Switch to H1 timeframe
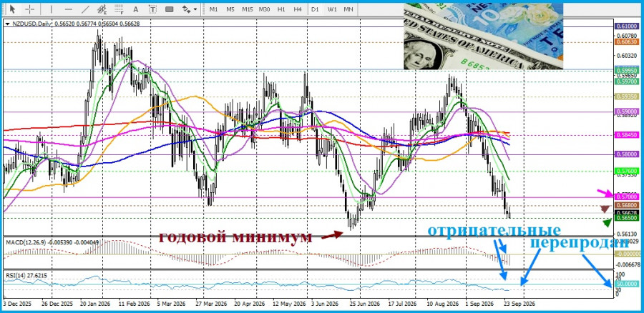Image resolution: width=644 pixels, height=313 pixels. (281, 9)
